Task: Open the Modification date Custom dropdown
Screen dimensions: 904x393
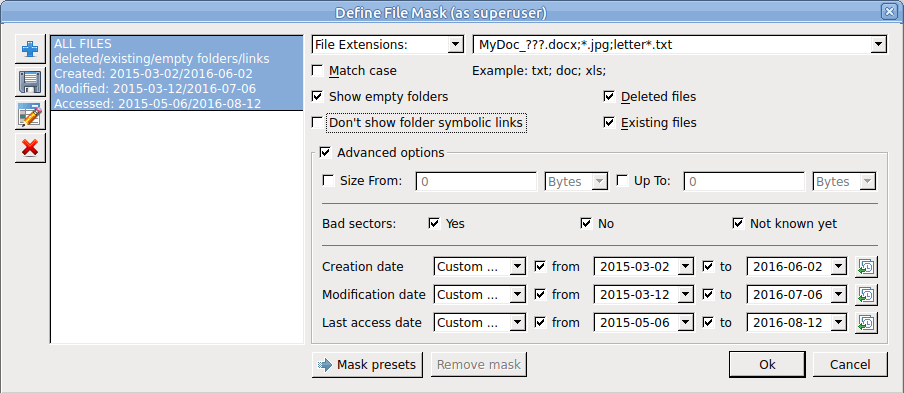Action: point(480,294)
